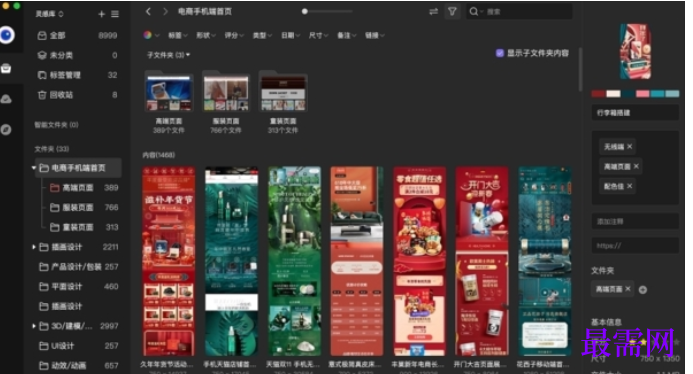Viewport: 693px width, 374px height.
Task: Remove the 无线端 tag
Action: (629, 146)
